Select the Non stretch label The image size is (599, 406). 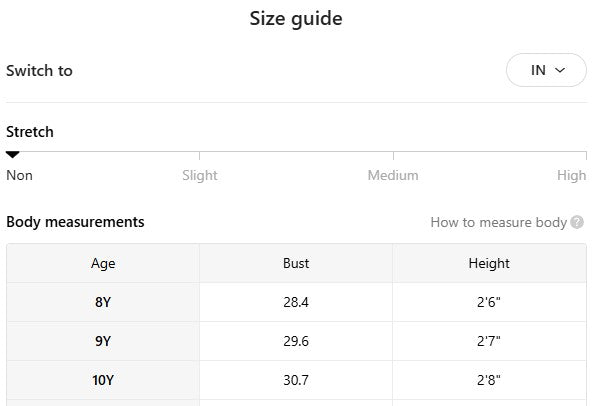(19, 175)
